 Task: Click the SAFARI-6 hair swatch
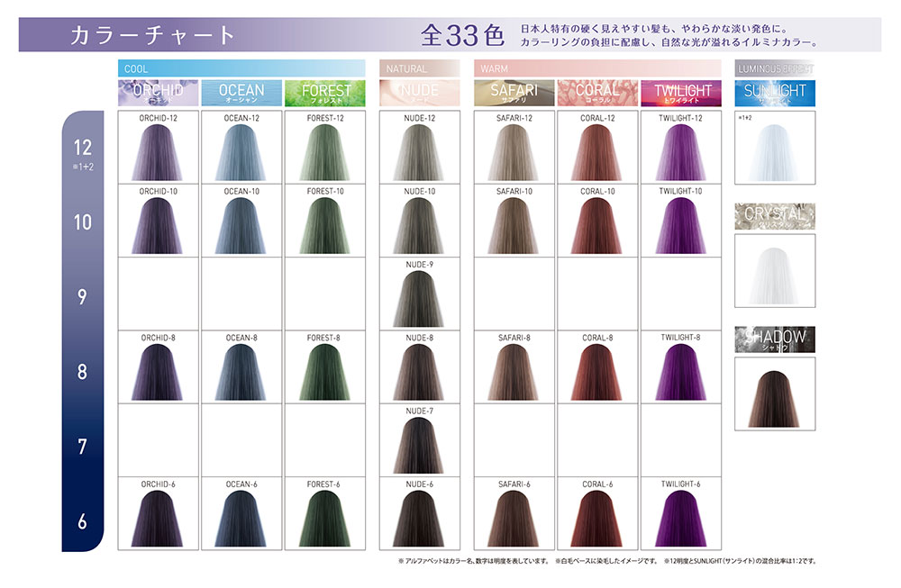[x=514, y=519]
